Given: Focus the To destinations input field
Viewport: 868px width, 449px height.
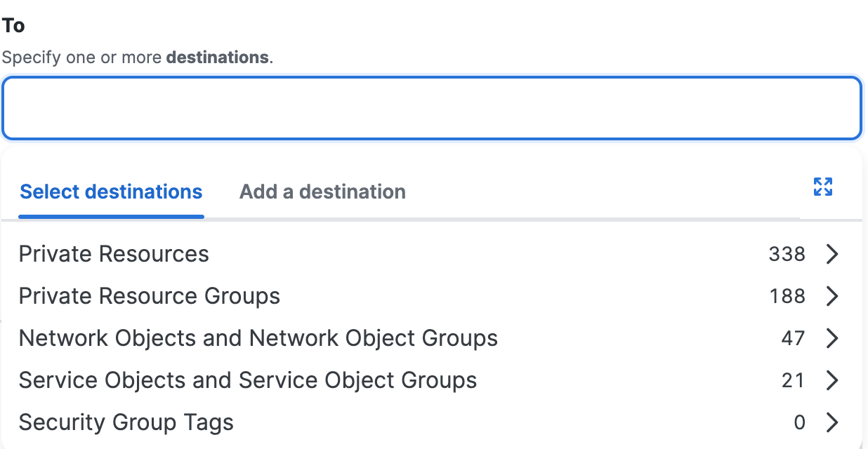Looking at the screenshot, I should coord(432,108).
